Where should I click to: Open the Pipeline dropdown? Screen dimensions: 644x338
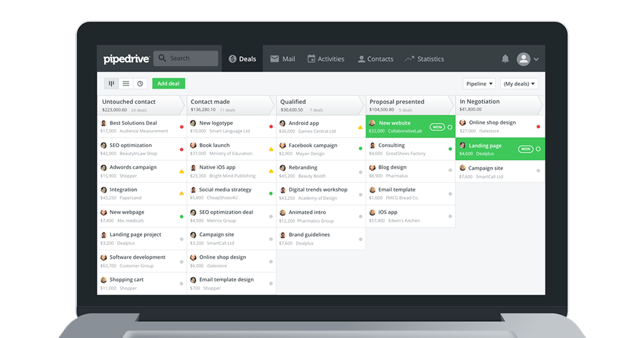[479, 84]
